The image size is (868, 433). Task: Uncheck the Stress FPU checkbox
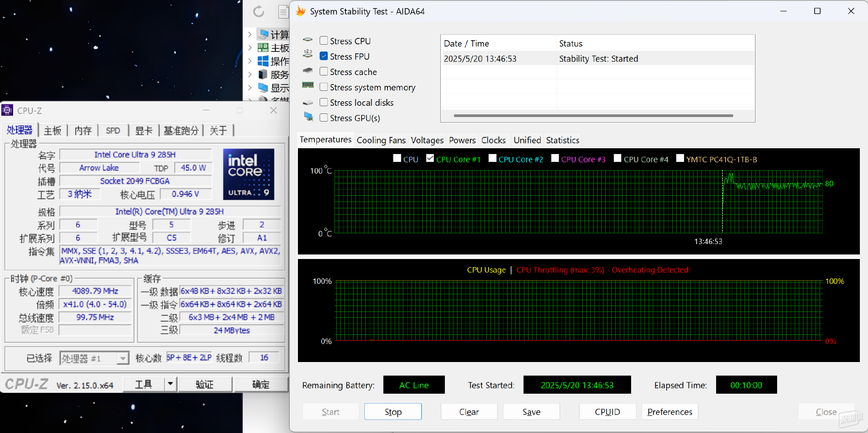point(324,56)
